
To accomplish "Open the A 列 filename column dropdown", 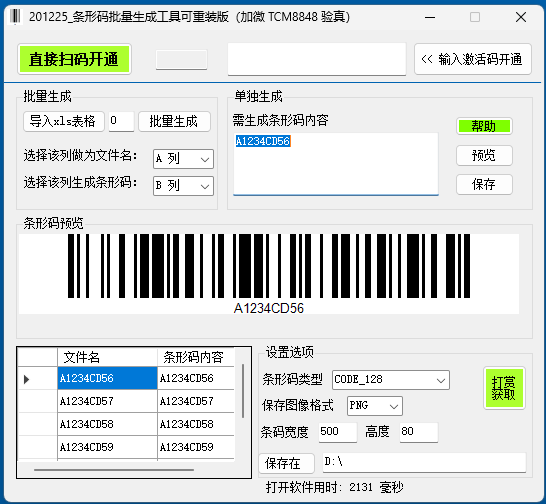I will pos(183,159).
